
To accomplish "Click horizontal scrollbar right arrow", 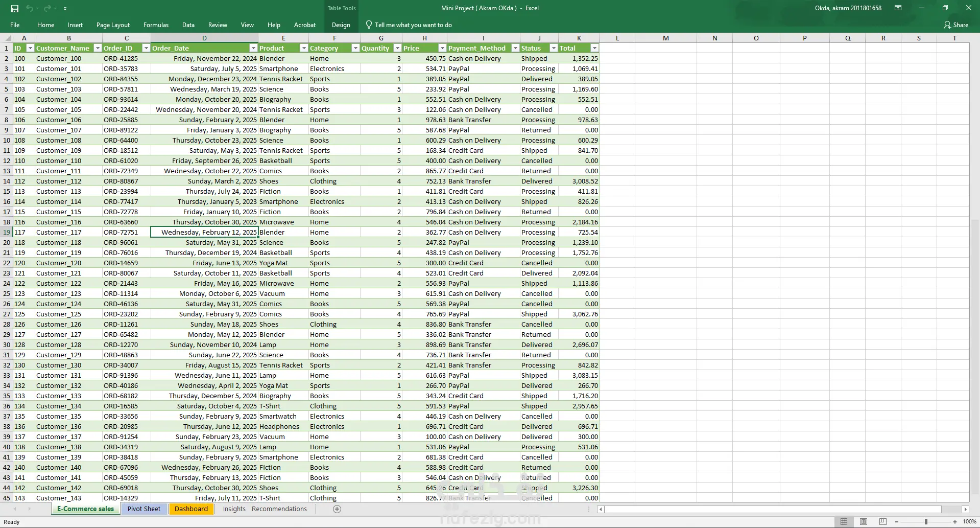I will 965,509.
